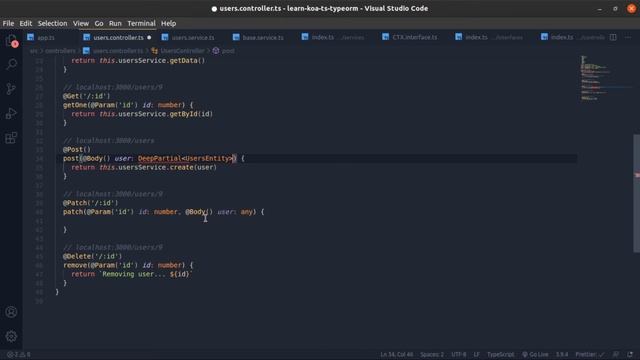
Task: Place cursor on @Get('/:id') decorator
Action: click(87, 96)
